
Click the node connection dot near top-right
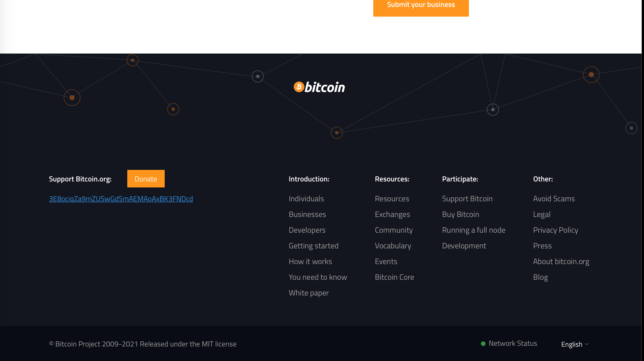[591, 74]
